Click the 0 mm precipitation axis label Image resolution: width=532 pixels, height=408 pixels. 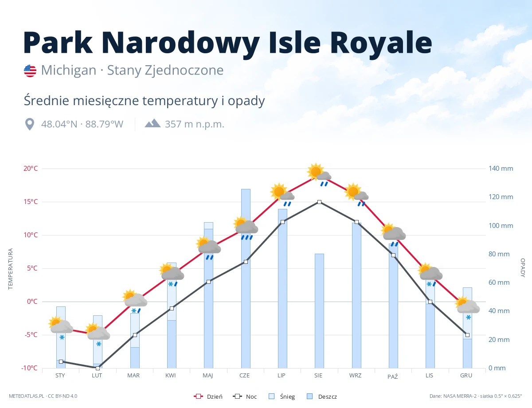(497, 368)
